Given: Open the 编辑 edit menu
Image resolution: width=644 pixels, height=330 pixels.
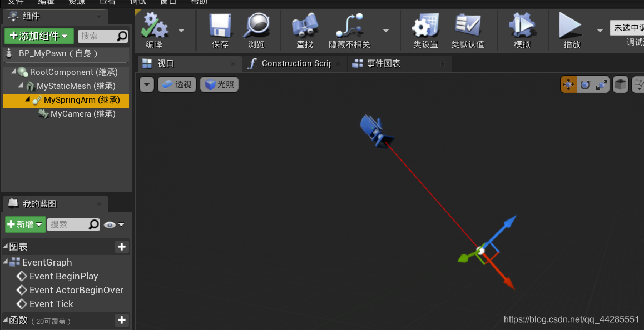Looking at the screenshot, I should click(x=46, y=2).
